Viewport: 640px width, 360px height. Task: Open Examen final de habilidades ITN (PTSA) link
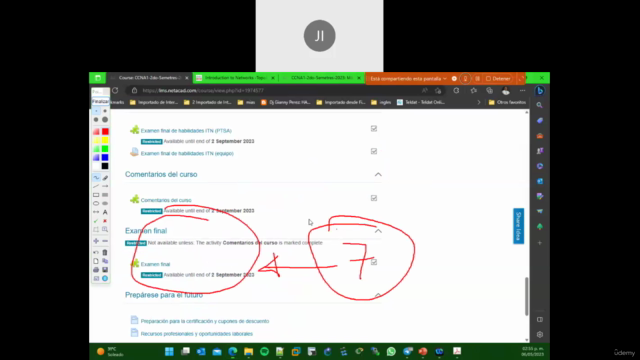click(x=186, y=131)
